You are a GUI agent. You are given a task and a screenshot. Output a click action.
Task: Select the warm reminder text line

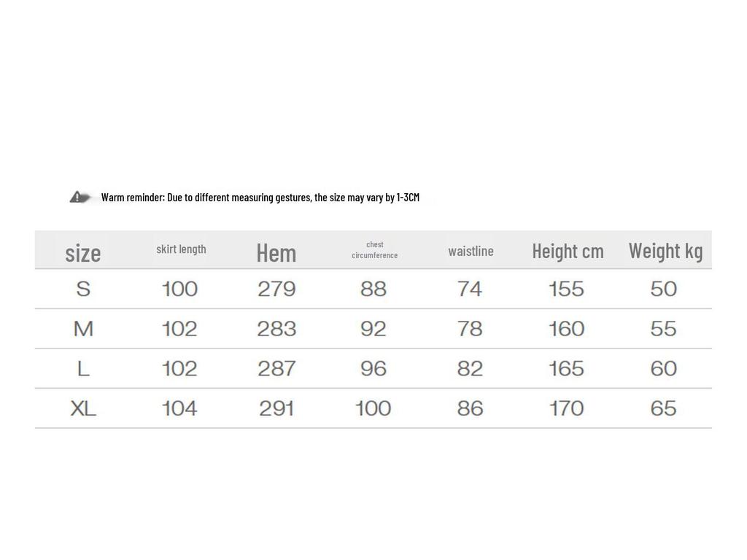260,197
